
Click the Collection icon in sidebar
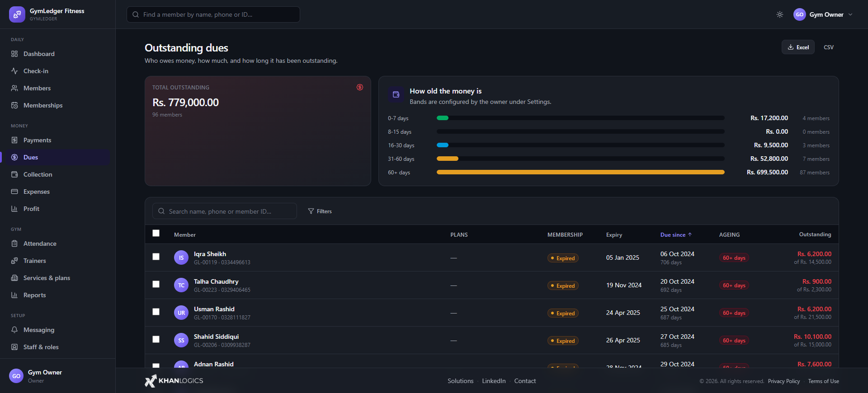pos(14,174)
